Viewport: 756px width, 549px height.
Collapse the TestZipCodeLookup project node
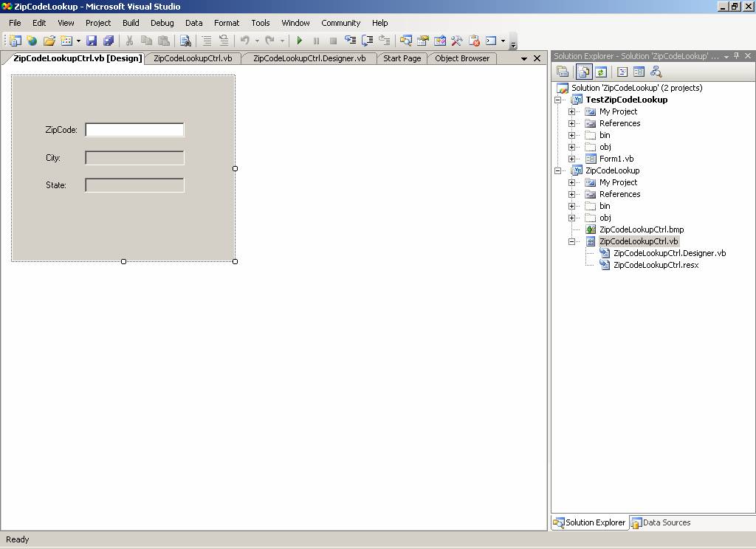tap(558, 100)
